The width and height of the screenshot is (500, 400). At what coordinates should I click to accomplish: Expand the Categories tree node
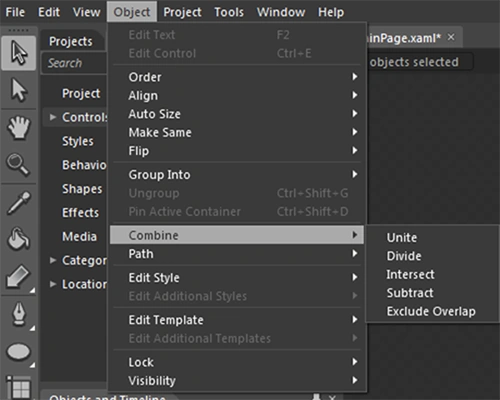tap(53, 260)
